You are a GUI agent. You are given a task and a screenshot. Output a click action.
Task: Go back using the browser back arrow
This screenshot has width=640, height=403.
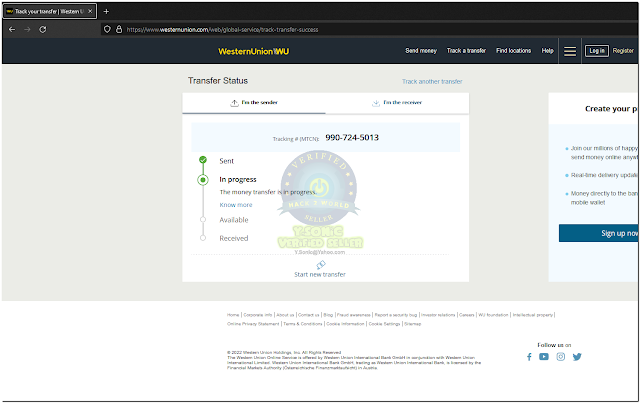pyautogui.click(x=12, y=29)
